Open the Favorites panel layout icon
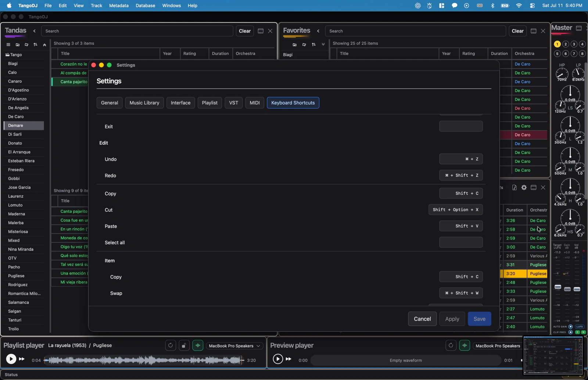This screenshot has width=588, height=380. tap(533, 31)
